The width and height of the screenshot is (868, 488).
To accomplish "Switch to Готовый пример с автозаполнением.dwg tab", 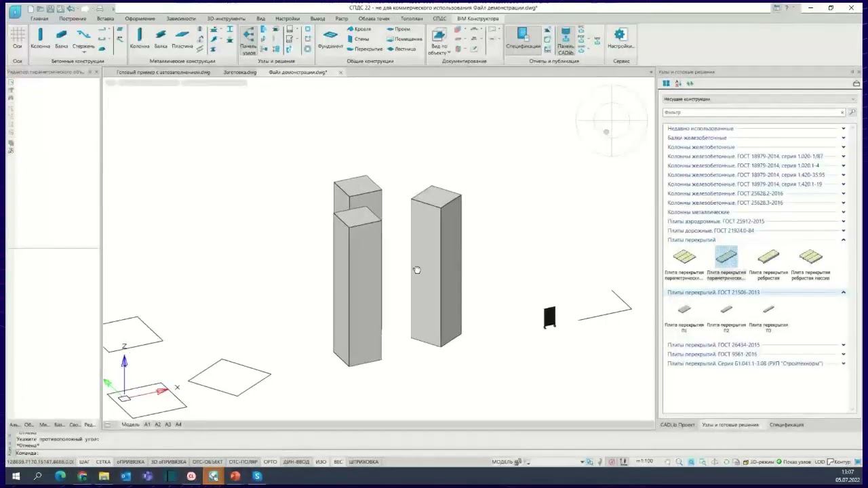I will point(163,73).
